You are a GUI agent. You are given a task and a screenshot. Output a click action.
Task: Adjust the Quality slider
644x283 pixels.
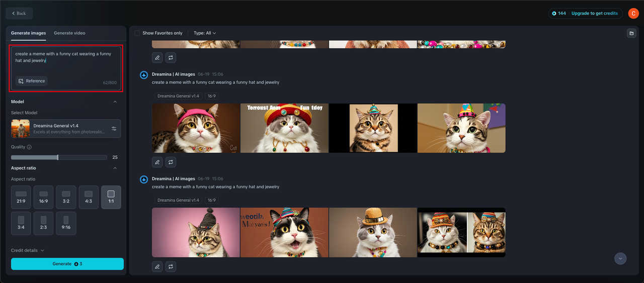[59, 157]
